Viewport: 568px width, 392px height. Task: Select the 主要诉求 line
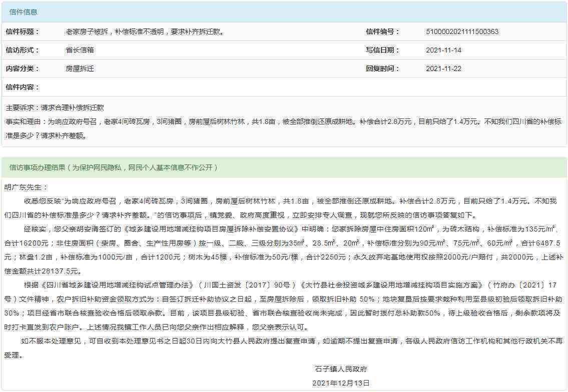[x=55, y=108]
